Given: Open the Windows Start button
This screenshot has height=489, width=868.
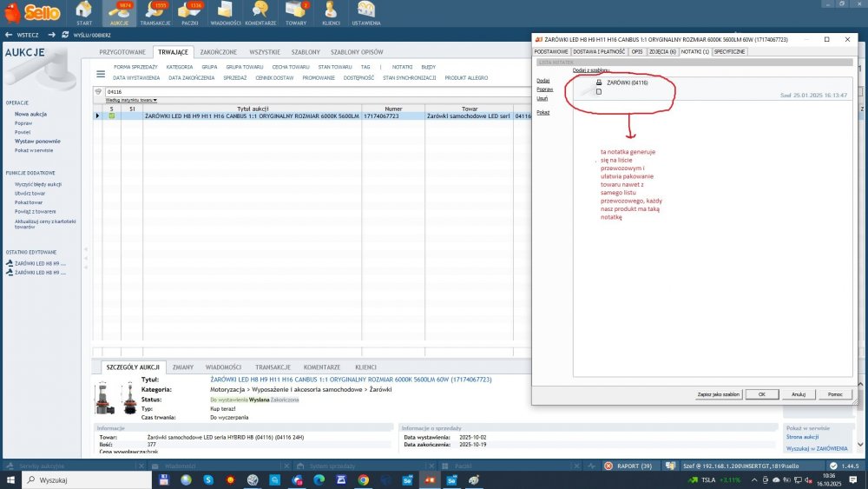Looking at the screenshot, I should tap(10, 480).
